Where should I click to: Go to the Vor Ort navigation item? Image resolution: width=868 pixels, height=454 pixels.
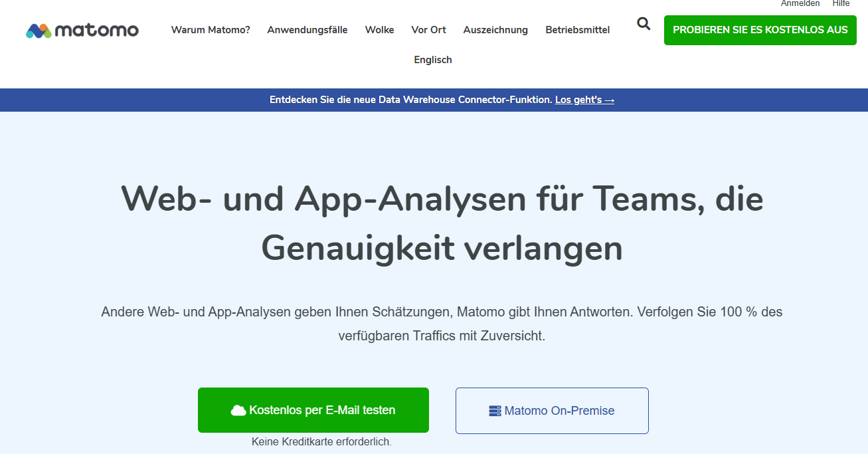tap(428, 30)
